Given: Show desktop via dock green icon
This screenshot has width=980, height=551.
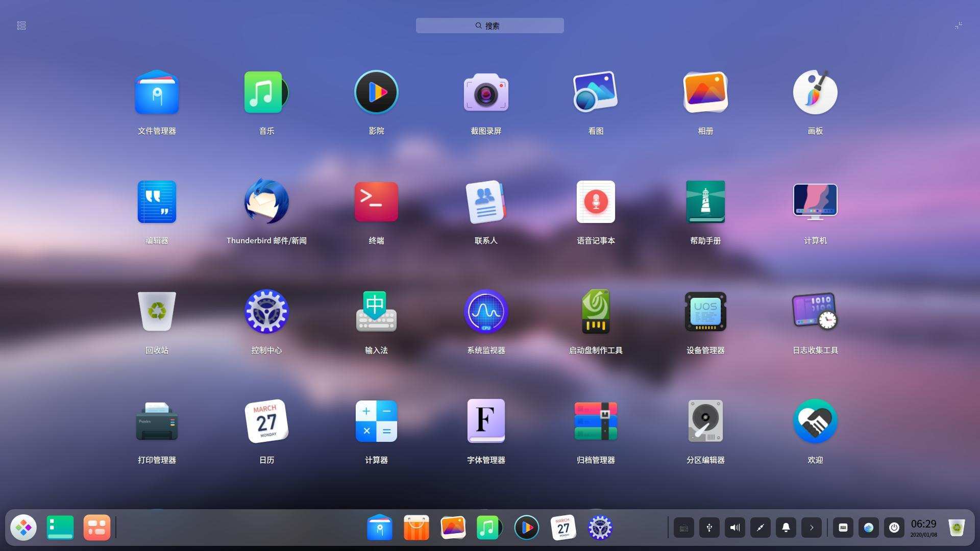Looking at the screenshot, I should (x=60, y=528).
